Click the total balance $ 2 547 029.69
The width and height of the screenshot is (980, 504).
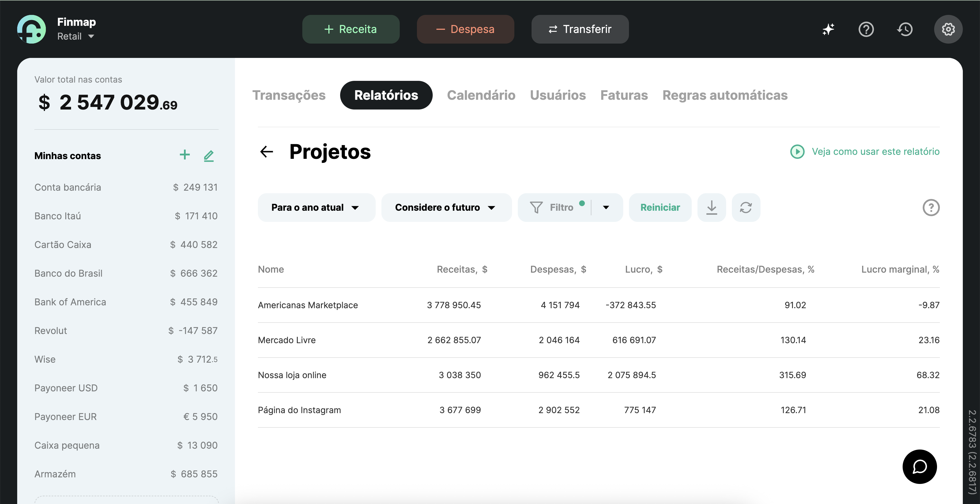108,102
